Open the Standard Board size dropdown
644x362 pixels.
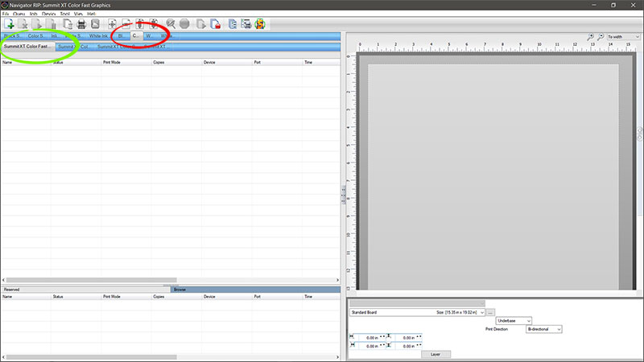[417, 312]
